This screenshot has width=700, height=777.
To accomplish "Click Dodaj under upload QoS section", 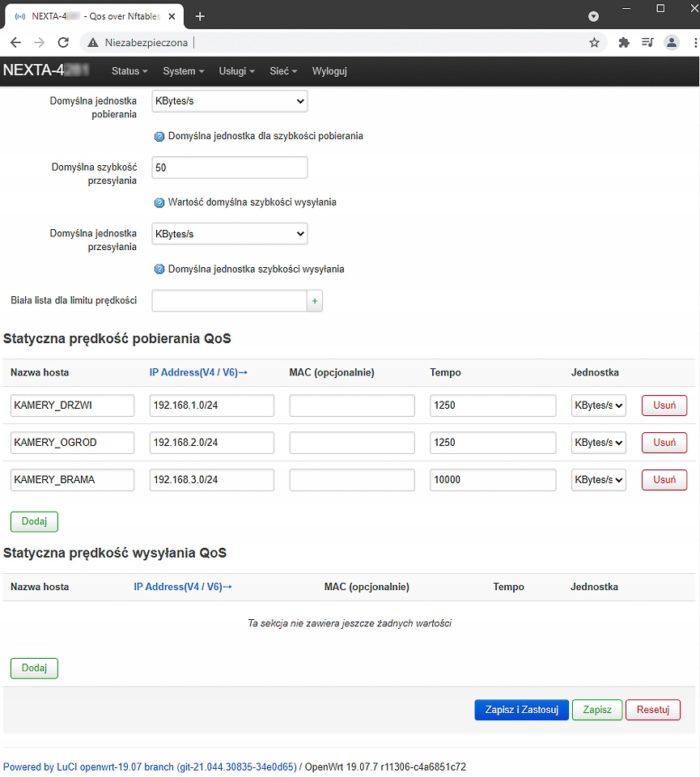I will click(x=34, y=669).
